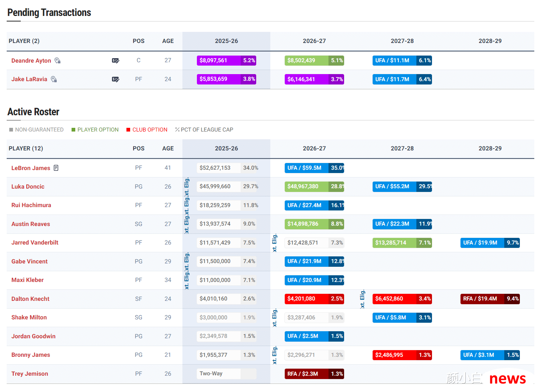Viewport: 538px width, 392px height.
Task: Sort Active Roster by 2027-28 column
Action: click(402, 148)
